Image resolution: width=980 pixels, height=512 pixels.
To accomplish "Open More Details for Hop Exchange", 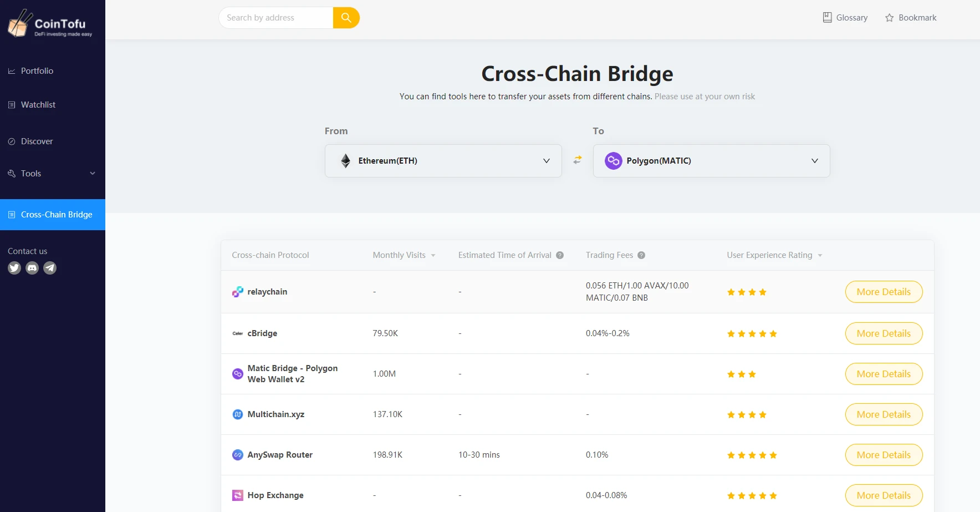I will (x=884, y=495).
